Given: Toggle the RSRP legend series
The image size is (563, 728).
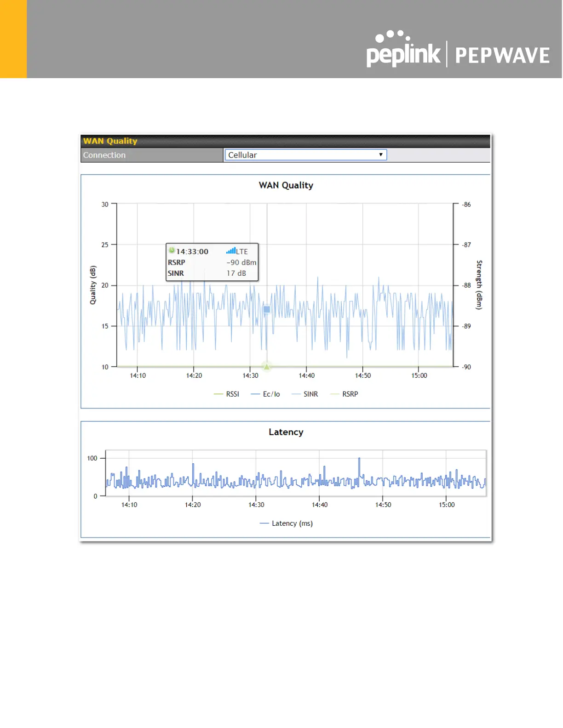Looking at the screenshot, I should coord(344,394).
